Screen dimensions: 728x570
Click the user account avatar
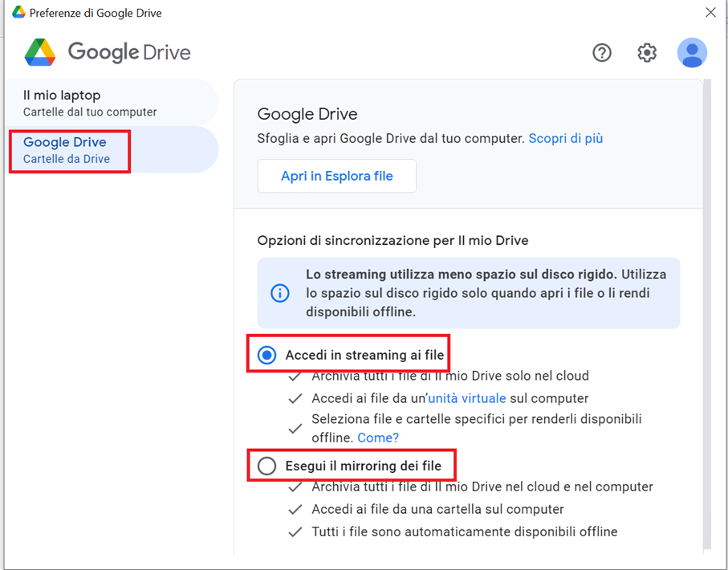point(692,53)
